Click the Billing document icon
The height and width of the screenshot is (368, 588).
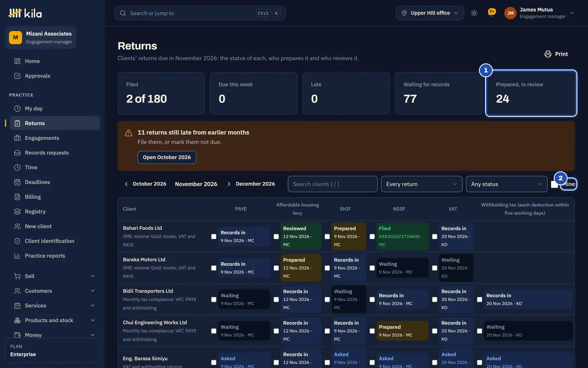17,197
